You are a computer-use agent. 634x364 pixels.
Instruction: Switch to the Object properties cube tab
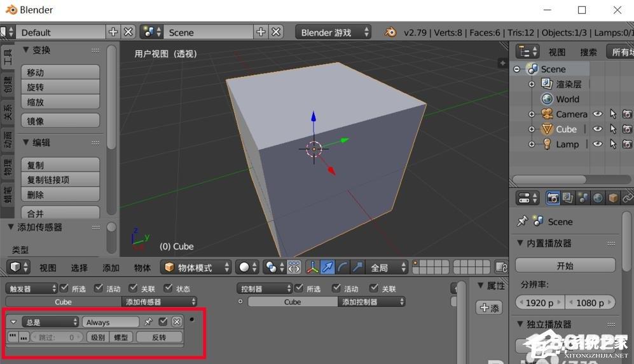tap(613, 198)
